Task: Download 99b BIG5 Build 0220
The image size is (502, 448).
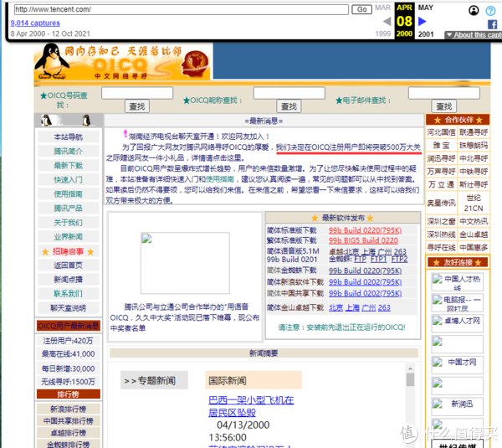Action: point(363,240)
